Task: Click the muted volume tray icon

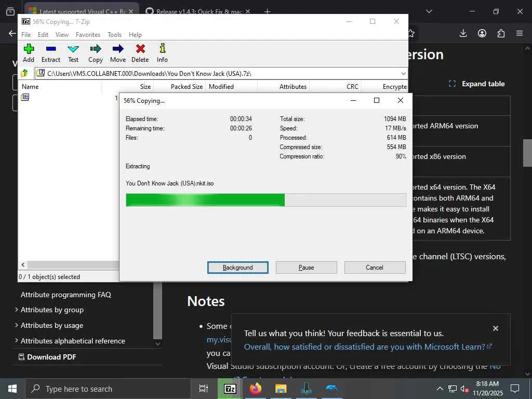Action: tap(464, 389)
